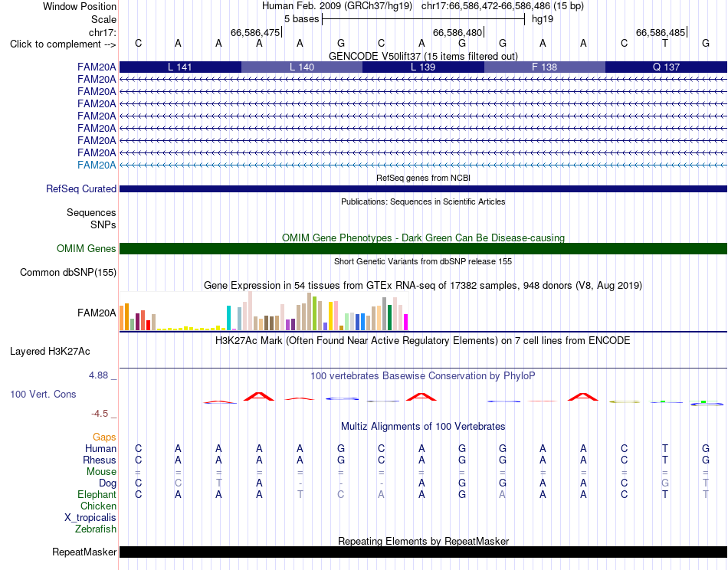This screenshot has height=570, width=728.
Task: Click the RefSeq Curated track label
Action: [81, 189]
